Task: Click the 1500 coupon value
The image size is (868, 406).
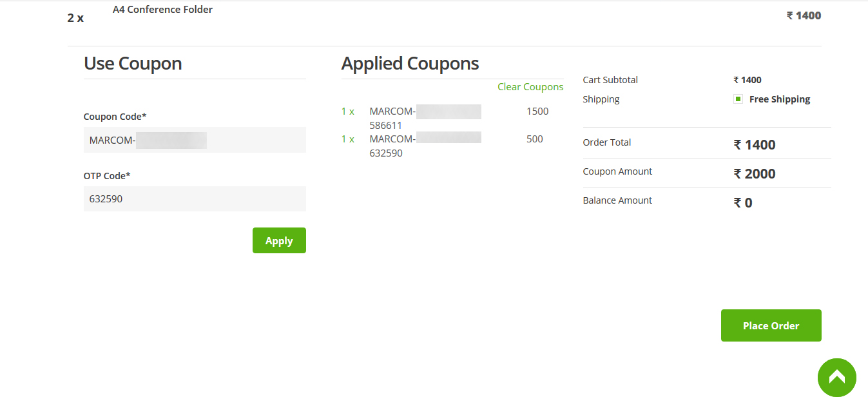Action: click(537, 111)
